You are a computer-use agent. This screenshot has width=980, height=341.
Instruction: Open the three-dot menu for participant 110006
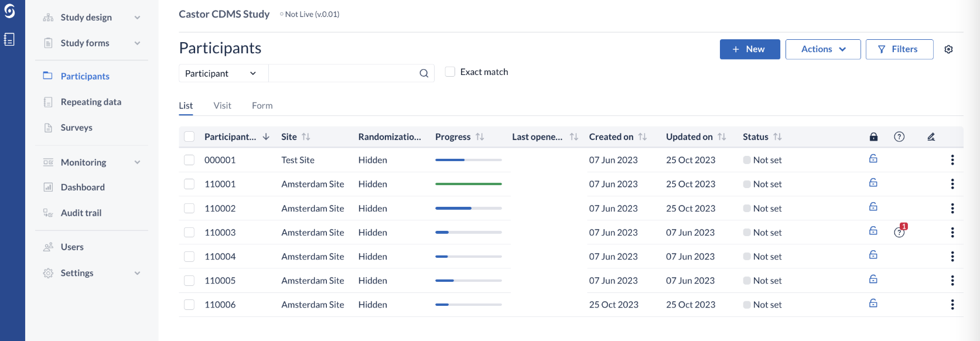pyautogui.click(x=952, y=305)
